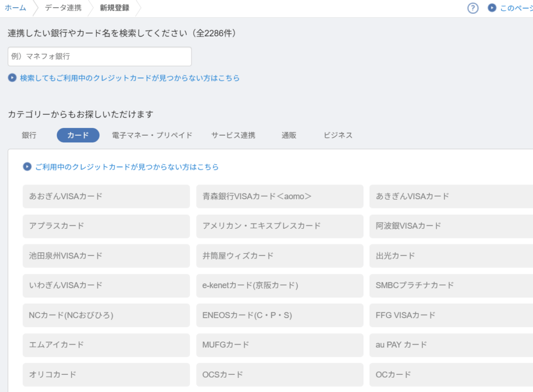
Task: Open データ連携 breadcrumb item
Action: click(63, 8)
